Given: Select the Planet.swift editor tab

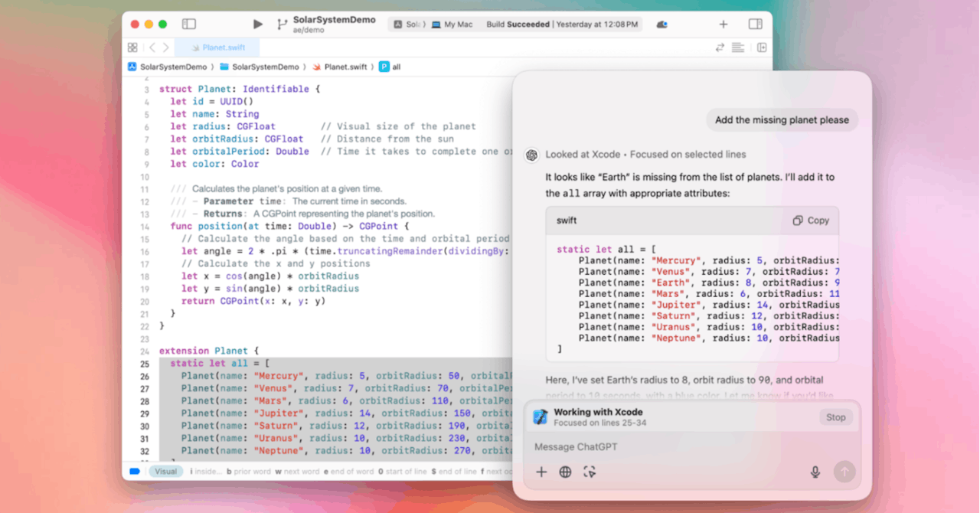Looking at the screenshot, I should click(217, 47).
